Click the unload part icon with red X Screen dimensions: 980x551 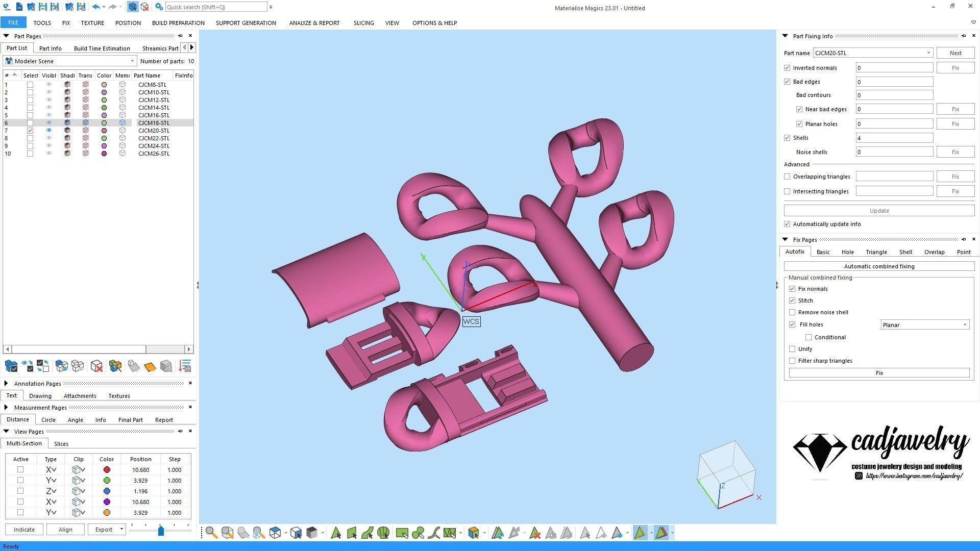coord(96,366)
